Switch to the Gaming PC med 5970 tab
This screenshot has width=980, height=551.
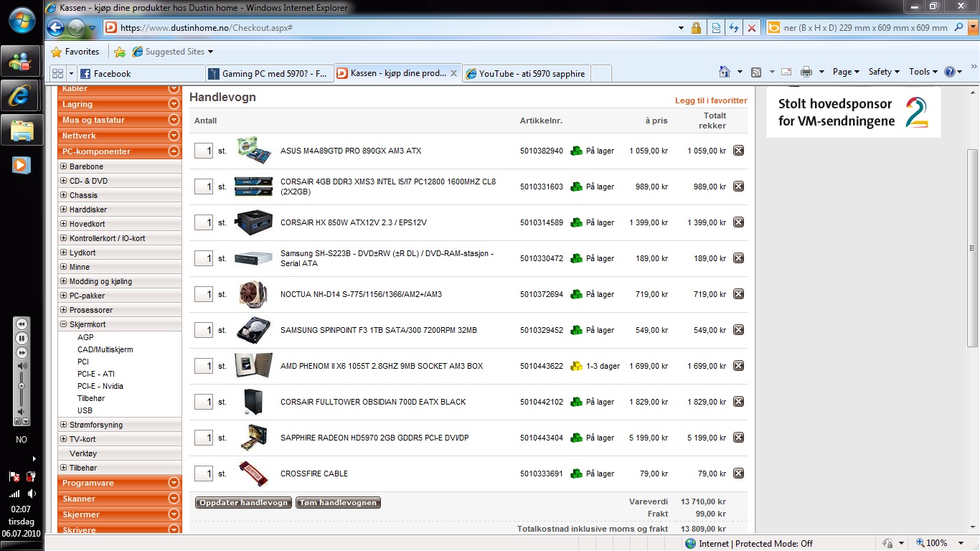click(x=270, y=73)
